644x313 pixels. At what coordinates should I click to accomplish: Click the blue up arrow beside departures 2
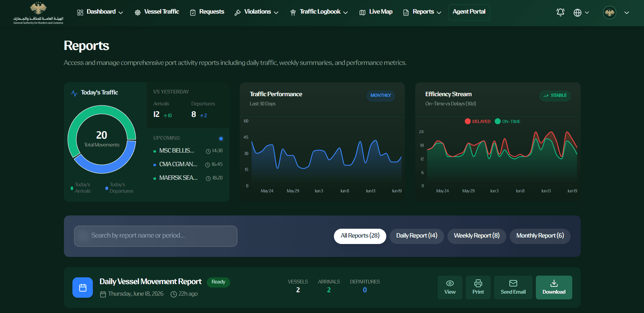point(202,116)
